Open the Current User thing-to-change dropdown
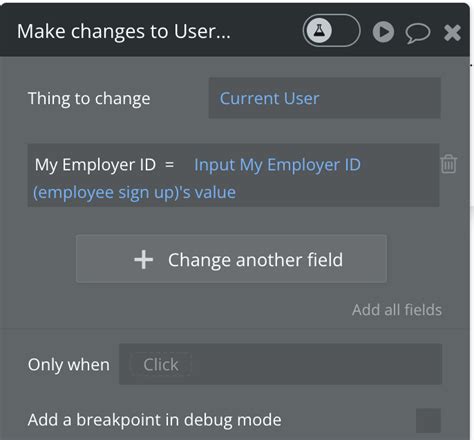The image size is (474, 440). [325, 98]
